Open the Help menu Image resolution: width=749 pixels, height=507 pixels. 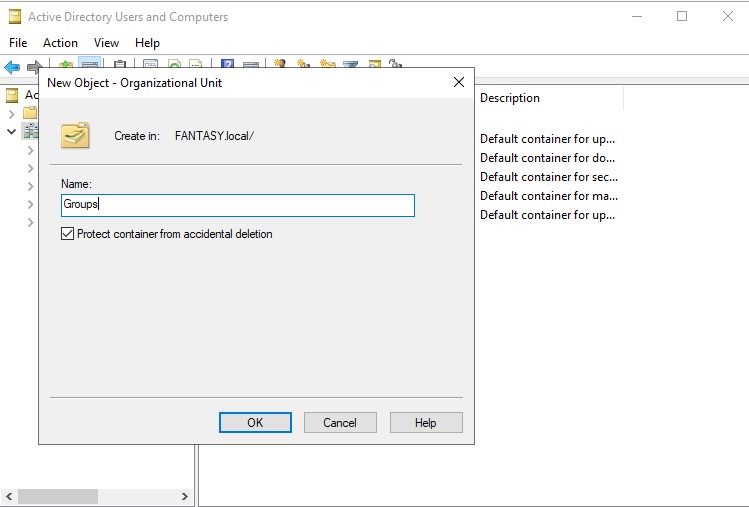coord(147,43)
